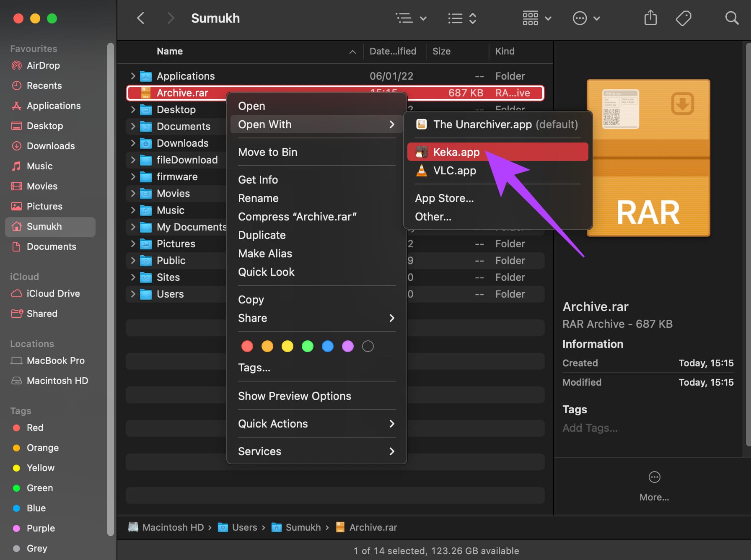Expand the Users folder disclosure arrow

pos(133,294)
